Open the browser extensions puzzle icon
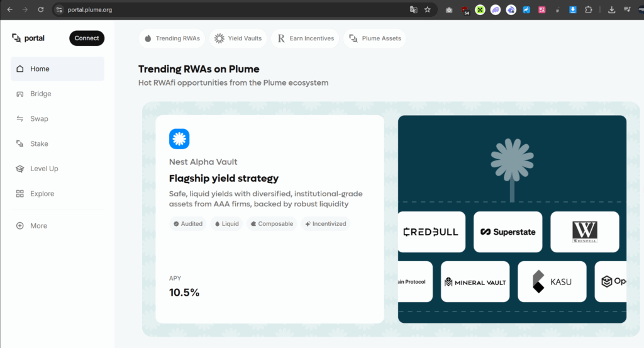 [x=589, y=9]
